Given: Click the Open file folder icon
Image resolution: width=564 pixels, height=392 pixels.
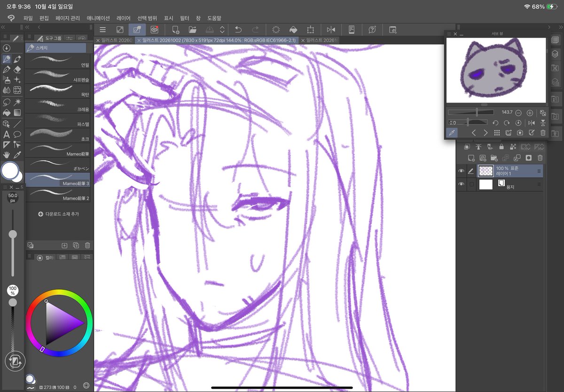Looking at the screenshot, I should click(192, 30).
